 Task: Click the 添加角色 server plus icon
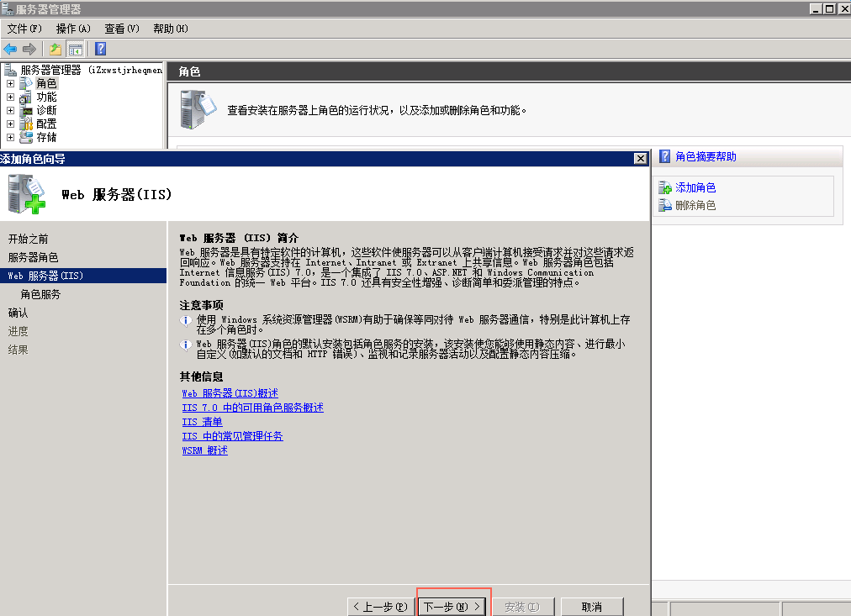click(665, 188)
